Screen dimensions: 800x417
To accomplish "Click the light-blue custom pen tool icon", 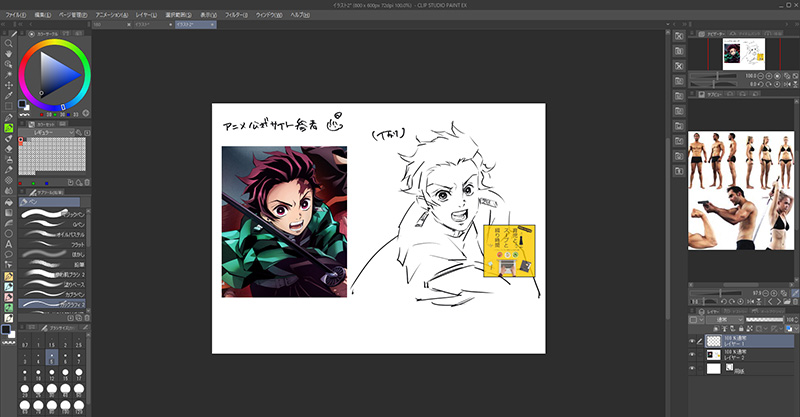I will [x=9, y=287].
